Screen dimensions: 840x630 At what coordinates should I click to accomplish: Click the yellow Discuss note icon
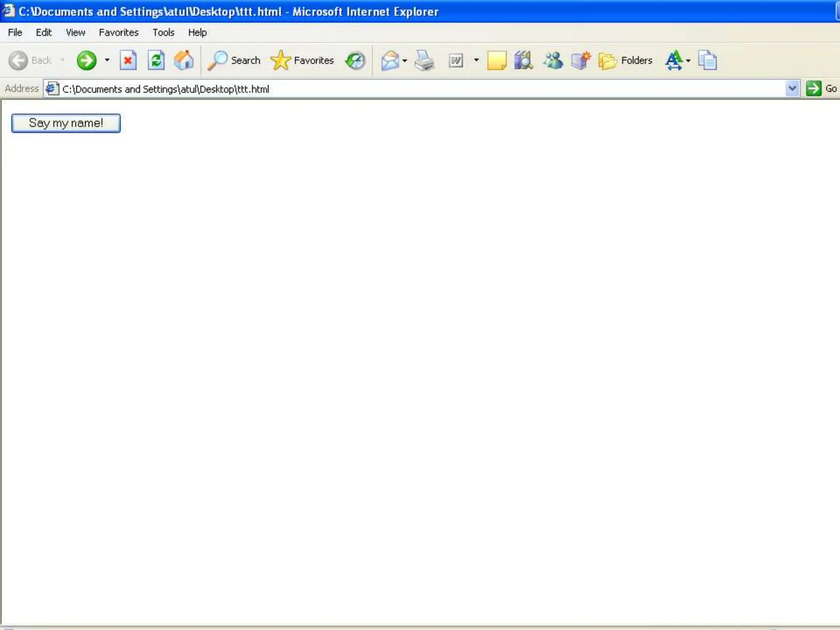(496, 61)
